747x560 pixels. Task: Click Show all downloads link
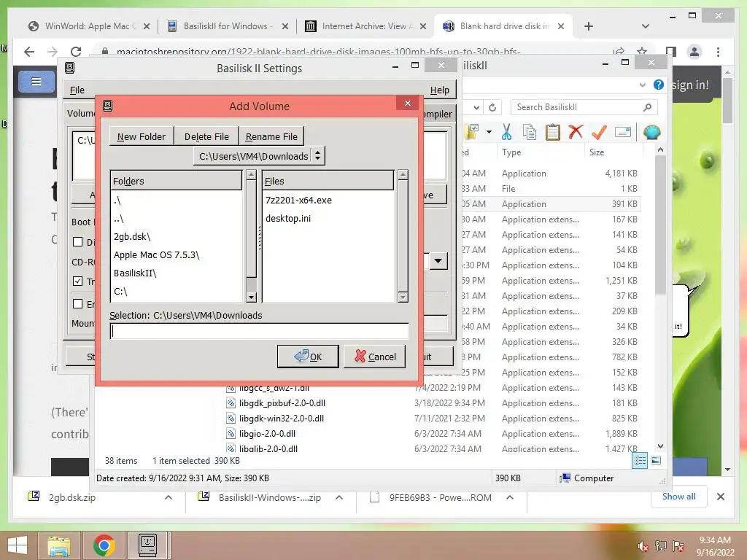[679, 496]
